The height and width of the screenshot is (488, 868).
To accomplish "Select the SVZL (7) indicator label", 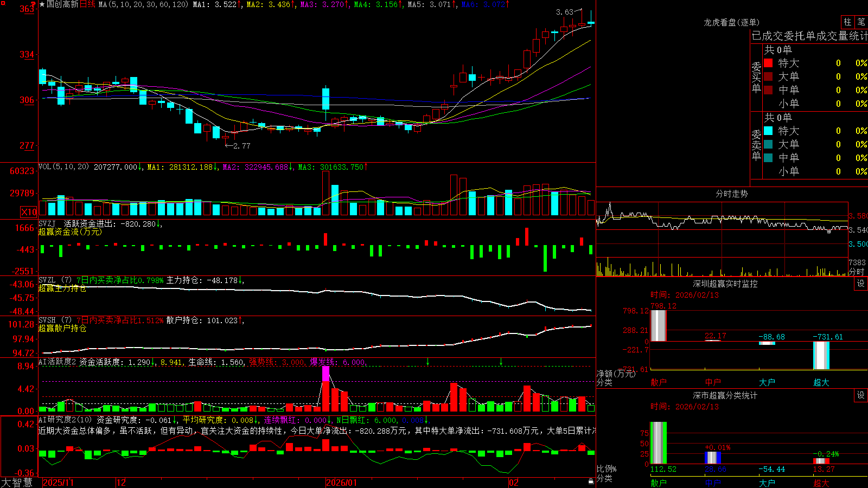I will tap(55, 280).
